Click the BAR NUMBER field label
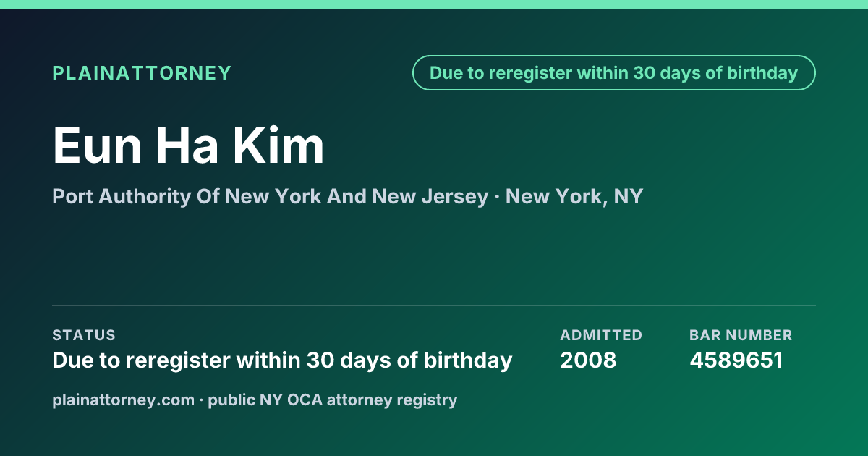This screenshot has height=456, width=868. click(x=741, y=335)
